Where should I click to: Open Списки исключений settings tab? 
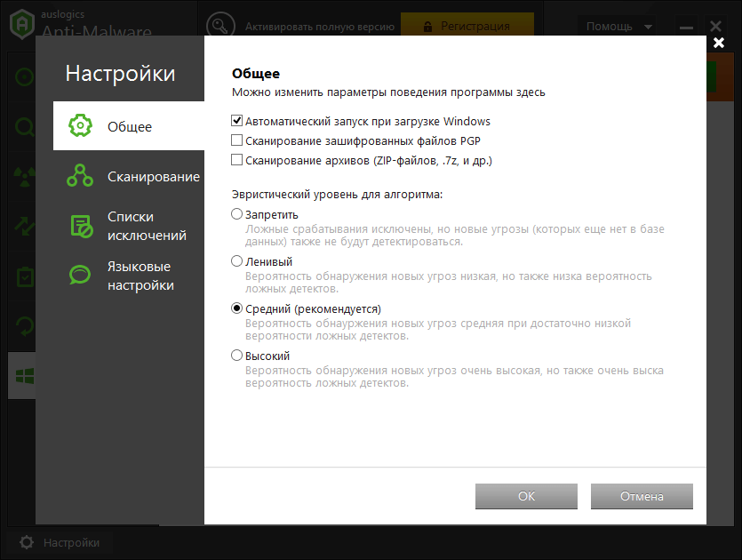point(129,226)
